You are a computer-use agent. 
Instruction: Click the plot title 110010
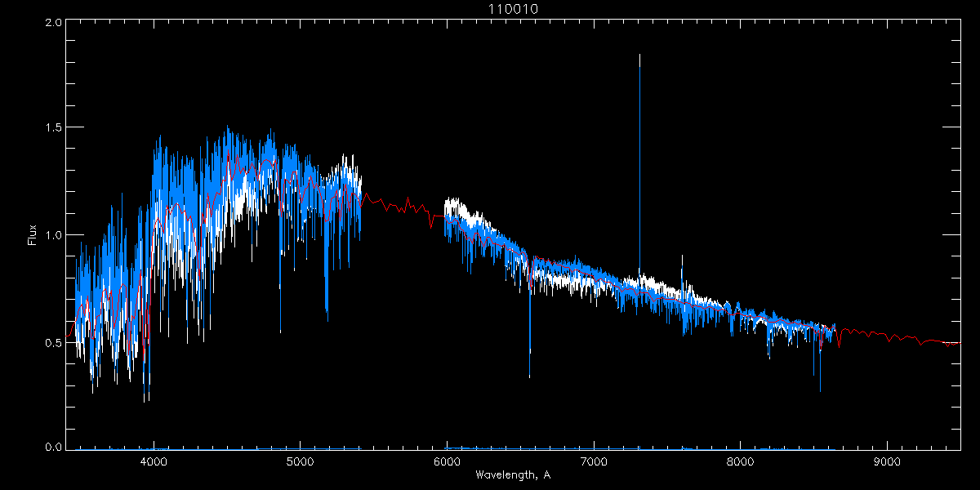click(514, 9)
